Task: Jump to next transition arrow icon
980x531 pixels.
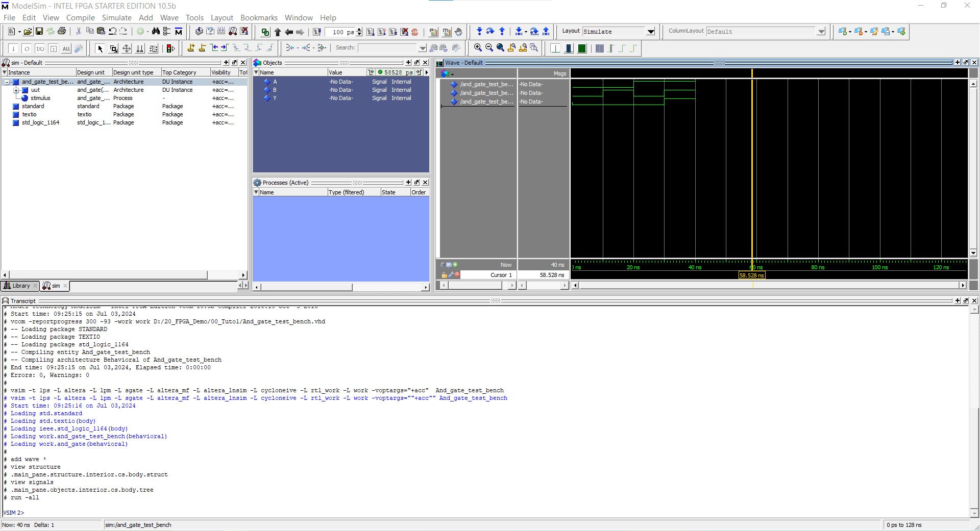Action: click(226, 48)
